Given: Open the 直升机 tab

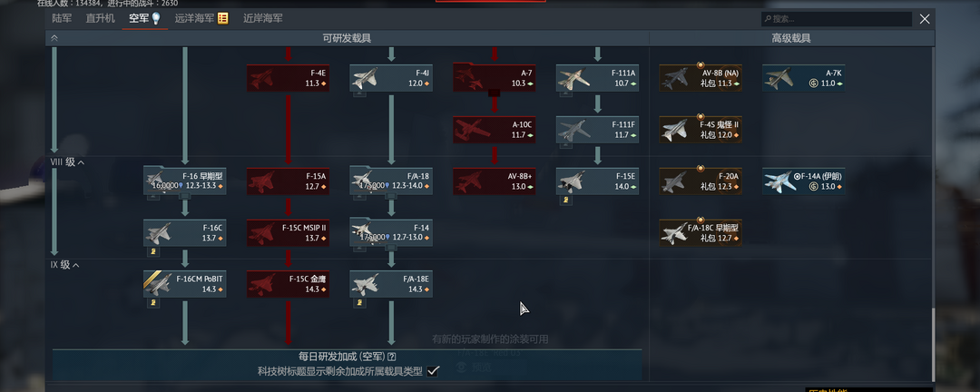Looking at the screenshot, I should pyautogui.click(x=100, y=19).
